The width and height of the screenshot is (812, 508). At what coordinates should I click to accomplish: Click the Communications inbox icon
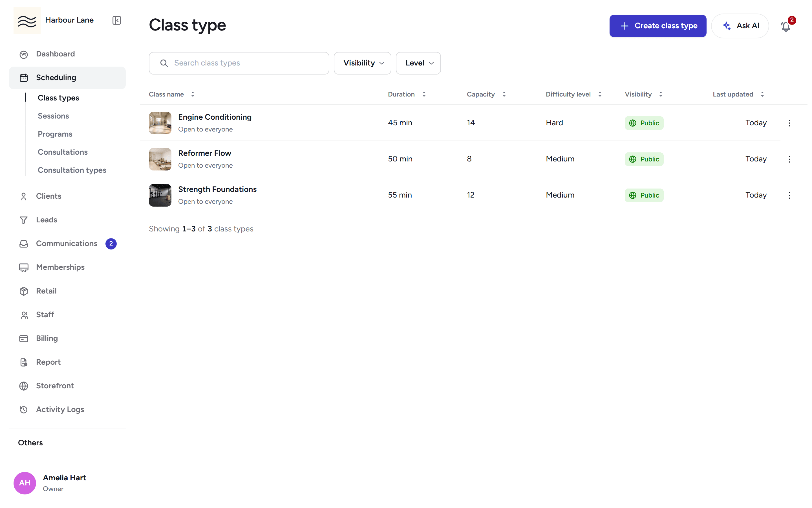23,244
